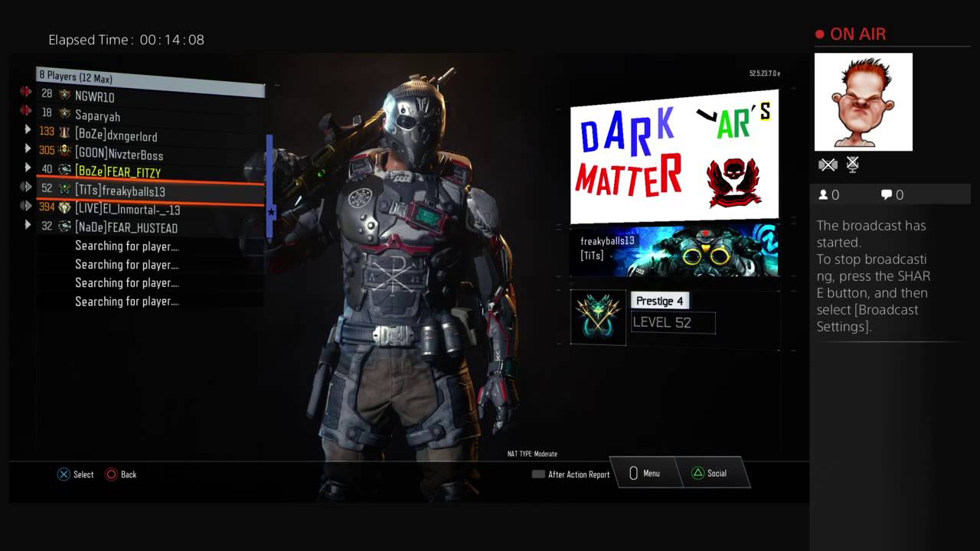980x551 pixels.
Task: Click the rank emblem next to [BoZe]FEAR_FITZY
Action: click(65, 170)
